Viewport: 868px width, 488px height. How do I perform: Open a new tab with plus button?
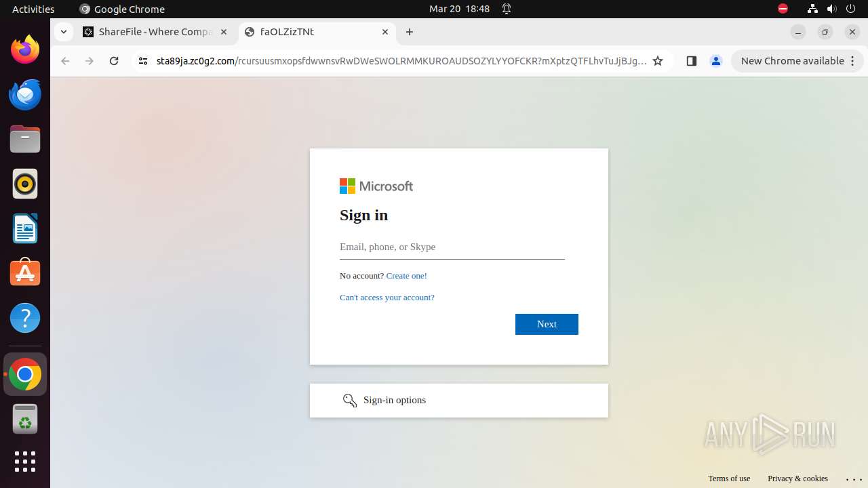pyautogui.click(x=409, y=32)
